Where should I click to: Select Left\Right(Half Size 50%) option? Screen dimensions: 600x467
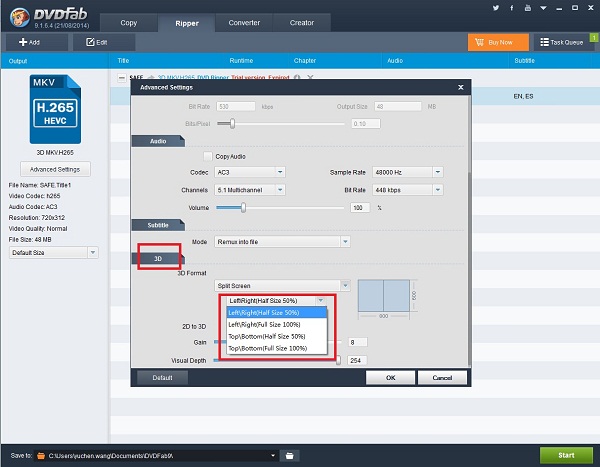point(277,313)
